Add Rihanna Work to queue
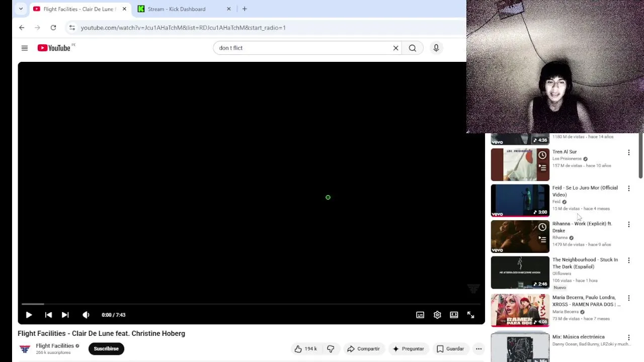Screen dimensions: 644x362 pos(542,239)
